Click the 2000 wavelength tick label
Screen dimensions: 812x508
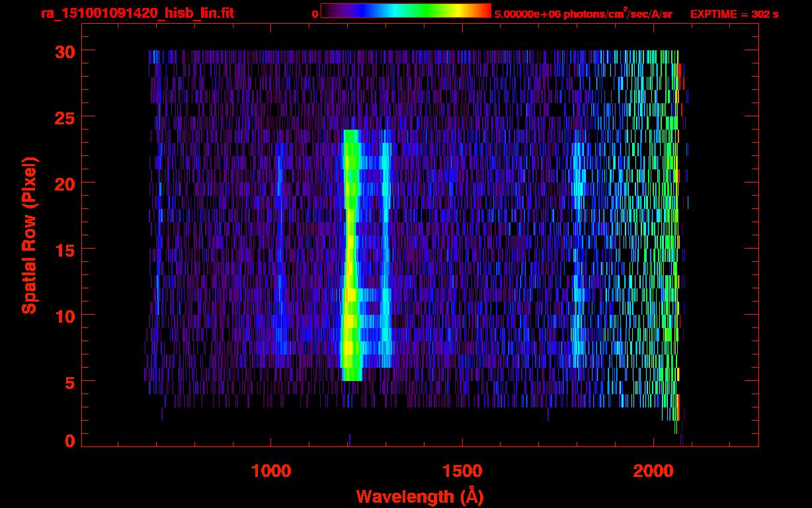point(653,470)
